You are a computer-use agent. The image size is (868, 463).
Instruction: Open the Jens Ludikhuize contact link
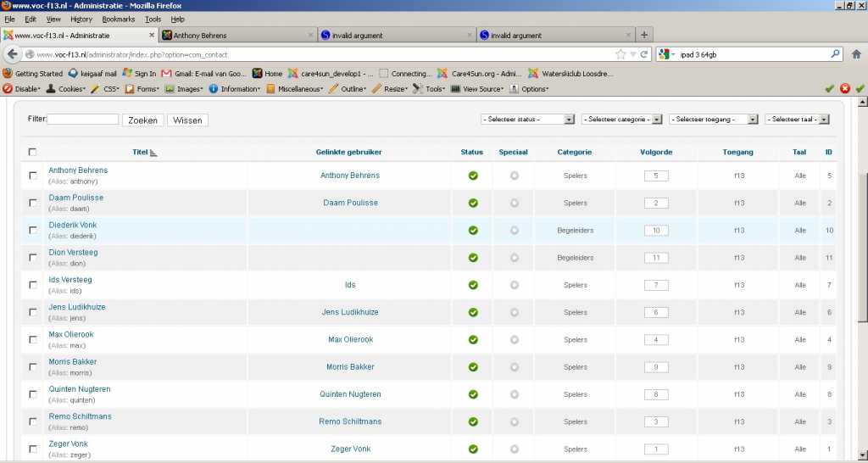coord(77,307)
